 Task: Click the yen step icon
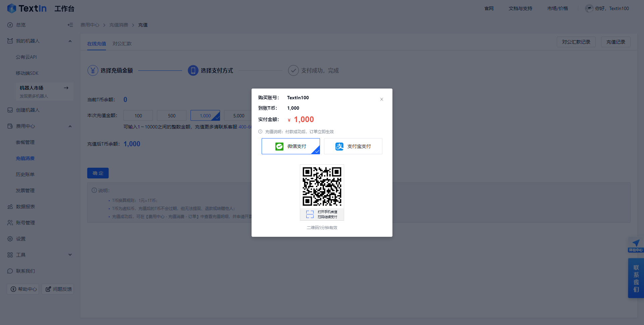93,70
